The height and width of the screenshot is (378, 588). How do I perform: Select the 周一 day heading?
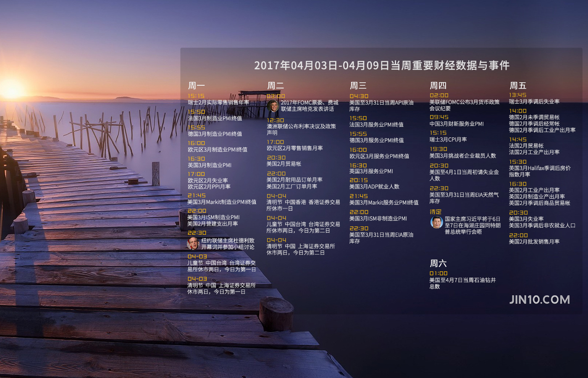[x=196, y=86]
